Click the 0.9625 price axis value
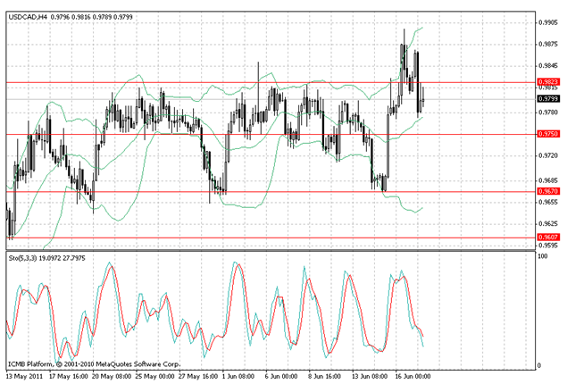567x392 pixels. point(548,224)
